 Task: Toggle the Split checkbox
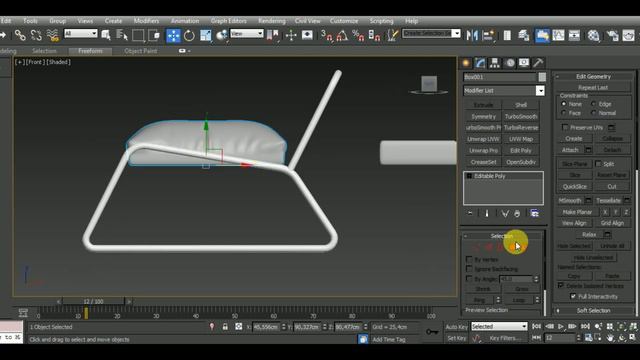(x=598, y=164)
